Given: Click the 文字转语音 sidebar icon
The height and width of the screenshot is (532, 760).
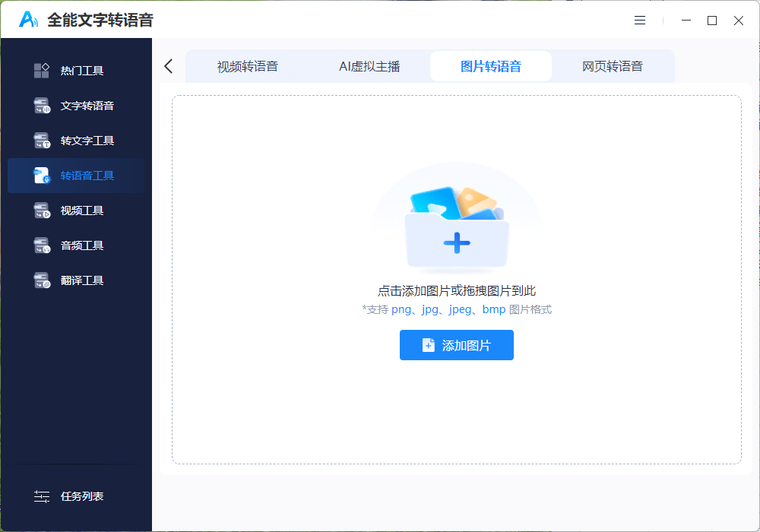Looking at the screenshot, I should 42,106.
